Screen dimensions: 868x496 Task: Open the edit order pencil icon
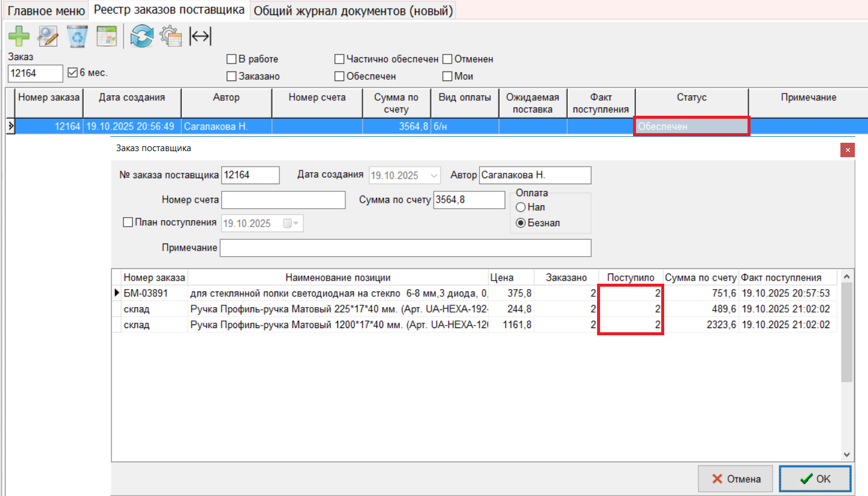pos(47,36)
